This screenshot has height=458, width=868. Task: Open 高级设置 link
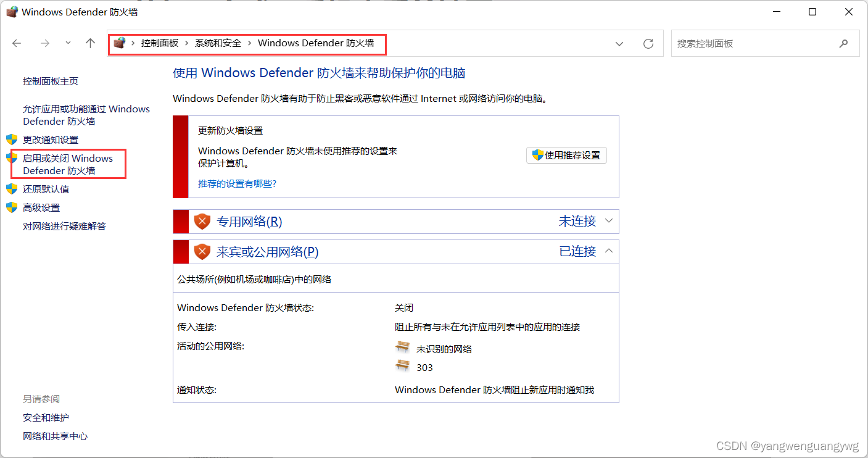(41, 207)
